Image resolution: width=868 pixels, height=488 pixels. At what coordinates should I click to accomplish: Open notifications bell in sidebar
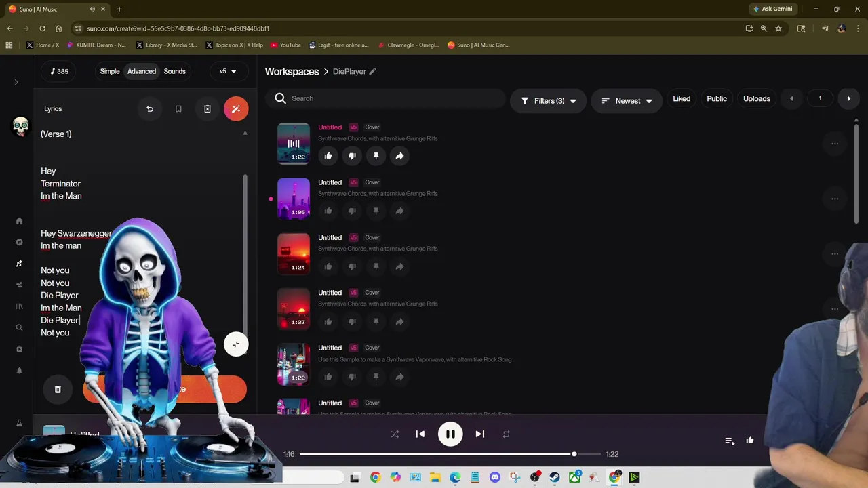click(19, 370)
